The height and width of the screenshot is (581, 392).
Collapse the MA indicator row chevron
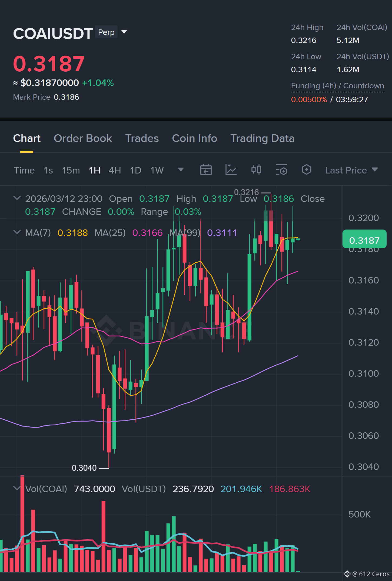17,232
